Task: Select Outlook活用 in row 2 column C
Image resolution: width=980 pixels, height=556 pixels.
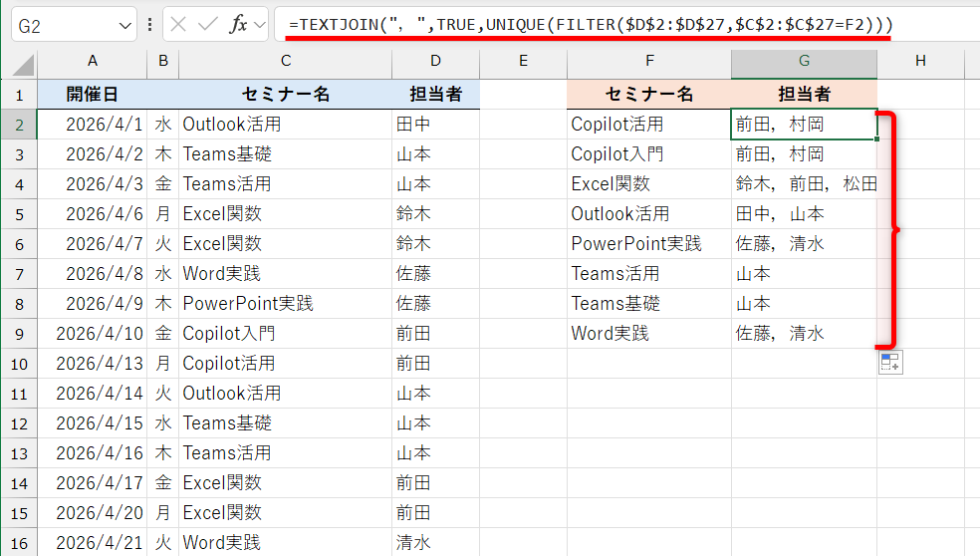Action: tap(286, 124)
